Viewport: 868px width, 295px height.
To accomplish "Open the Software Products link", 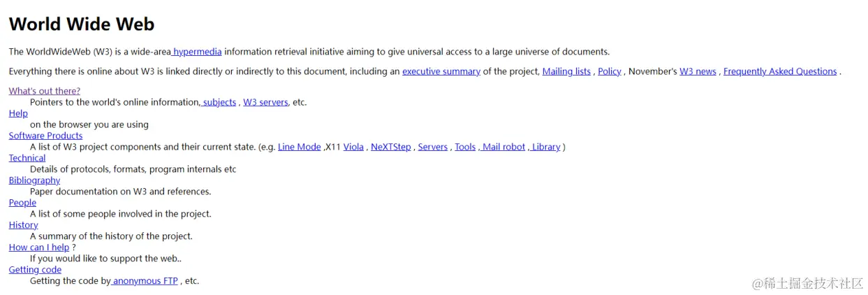I will coord(45,136).
